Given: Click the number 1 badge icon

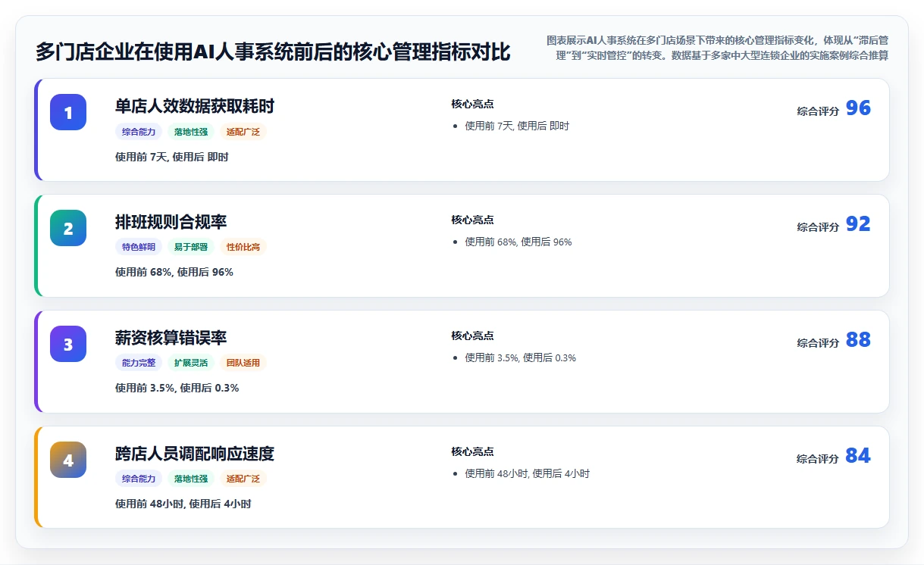Looking at the screenshot, I should click(x=68, y=112).
